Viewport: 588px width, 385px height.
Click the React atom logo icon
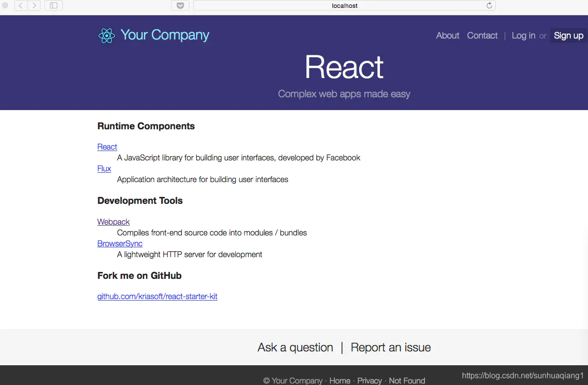click(x=107, y=36)
